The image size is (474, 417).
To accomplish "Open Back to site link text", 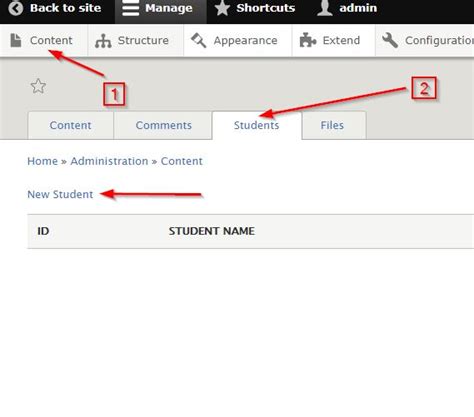I will pos(66,8).
